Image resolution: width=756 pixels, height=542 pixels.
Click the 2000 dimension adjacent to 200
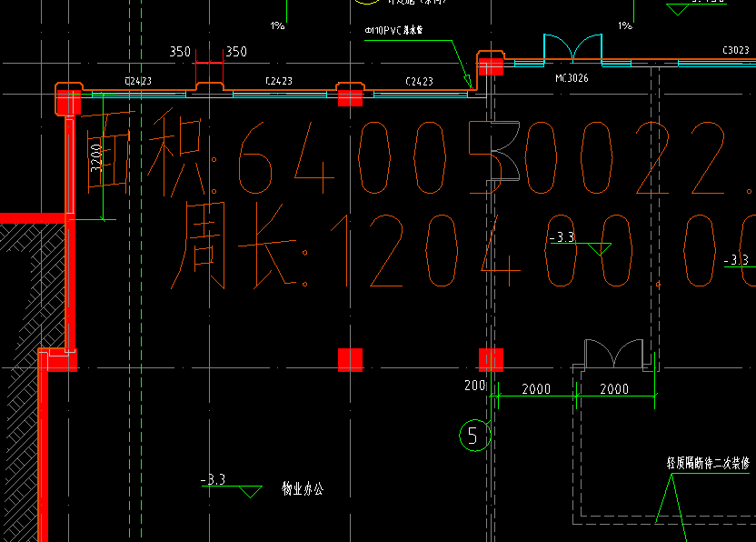pyautogui.click(x=536, y=389)
